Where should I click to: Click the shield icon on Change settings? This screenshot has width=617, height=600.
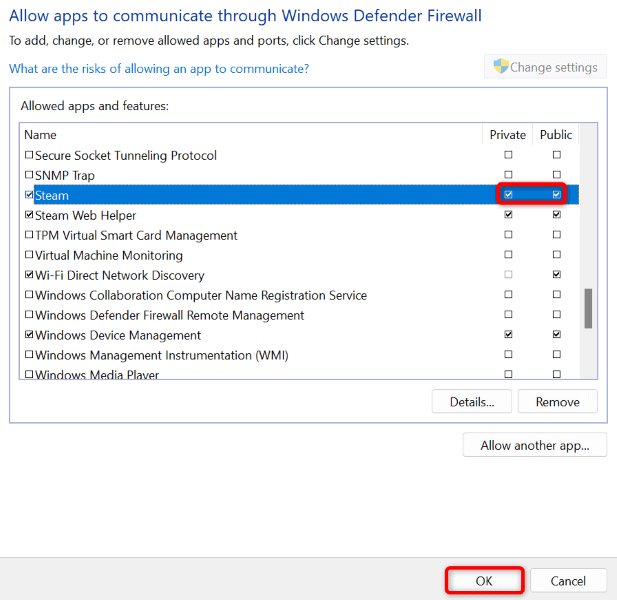click(x=501, y=67)
